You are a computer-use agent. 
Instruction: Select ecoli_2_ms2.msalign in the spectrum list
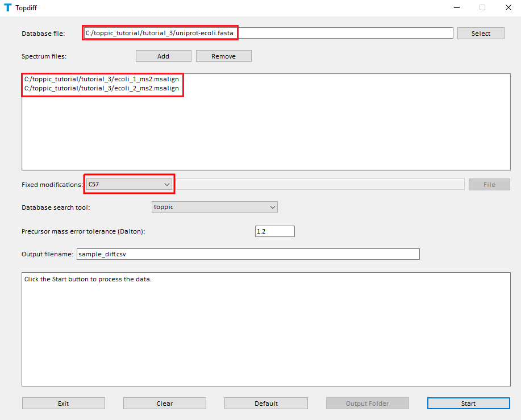pyautogui.click(x=102, y=88)
